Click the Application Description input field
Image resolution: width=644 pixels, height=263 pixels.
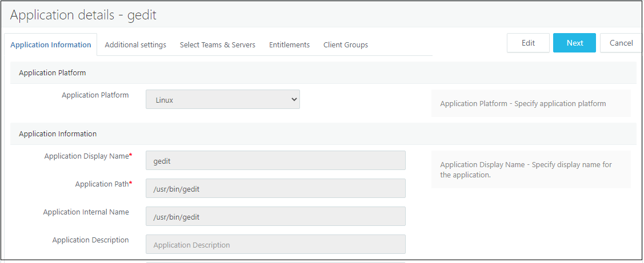point(275,244)
